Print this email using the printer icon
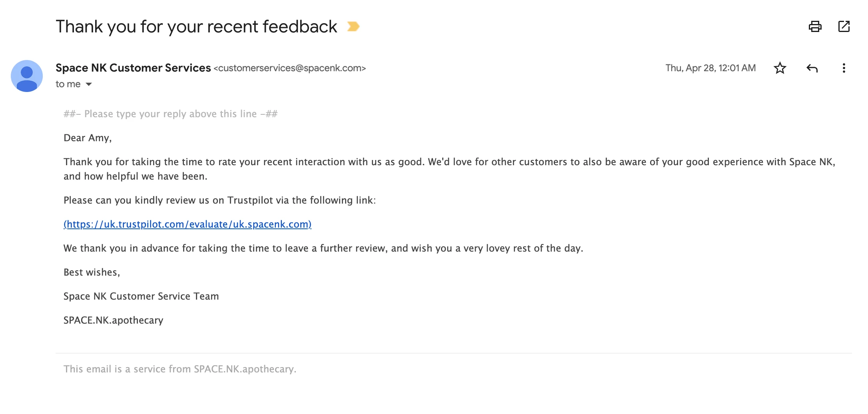The height and width of the screenshot is (414, 868). pyautogui.click(x=815, y=27)
